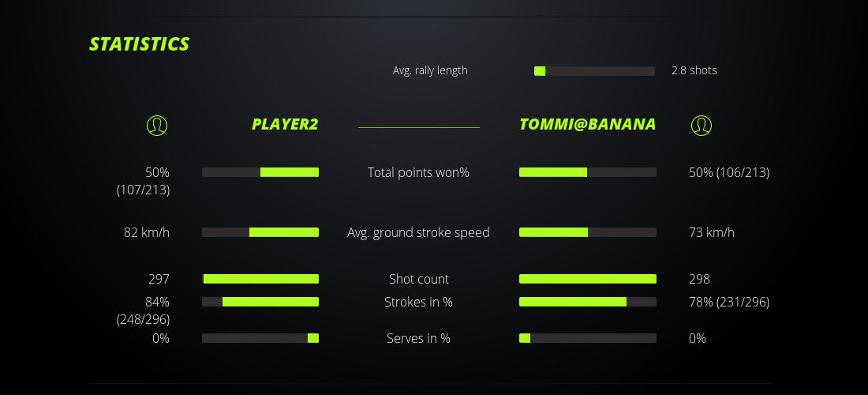
Task: Click PLAYER2 profile avatar icon
Action: 157,125
